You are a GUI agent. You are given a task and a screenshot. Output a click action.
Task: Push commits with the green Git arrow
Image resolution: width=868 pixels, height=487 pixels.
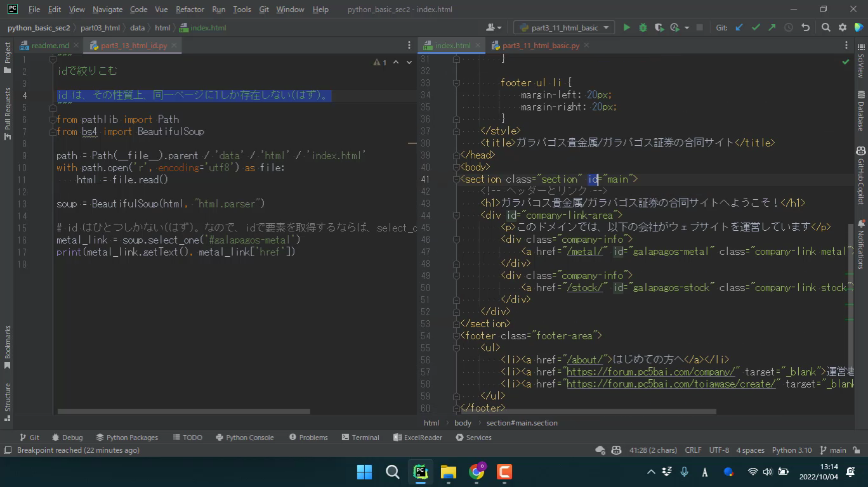(x=772, y=27)
